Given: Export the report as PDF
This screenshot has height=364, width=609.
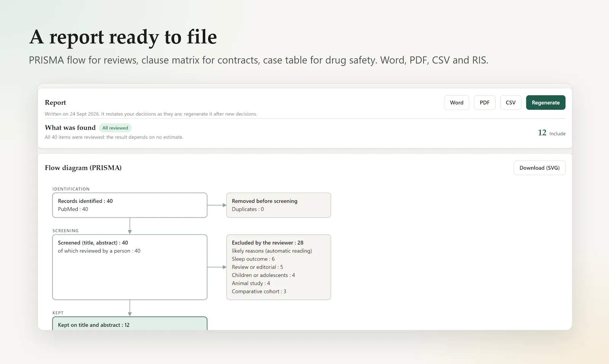Looking at the screenshot, I should (485, 103).
